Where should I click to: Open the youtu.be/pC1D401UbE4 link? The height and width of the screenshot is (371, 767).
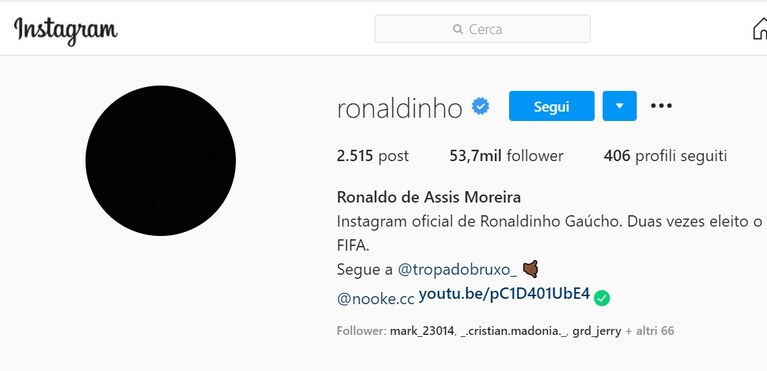pos(504,295)
